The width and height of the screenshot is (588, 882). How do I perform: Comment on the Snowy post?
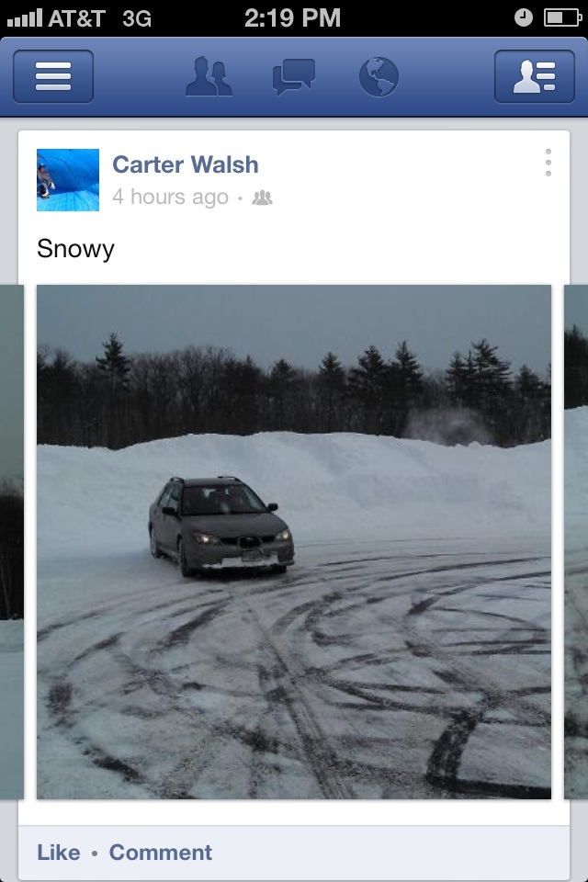point(161,853)
